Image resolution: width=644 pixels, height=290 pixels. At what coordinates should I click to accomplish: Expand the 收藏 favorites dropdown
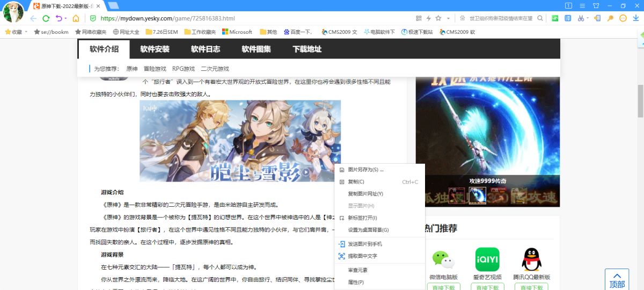26,32
